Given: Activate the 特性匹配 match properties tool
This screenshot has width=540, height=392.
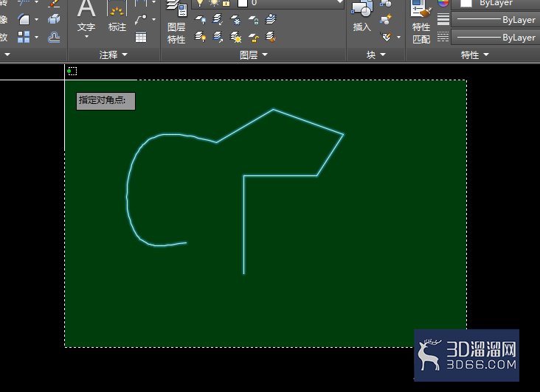Looking at the screenshot, I should (x=421, y=22).
